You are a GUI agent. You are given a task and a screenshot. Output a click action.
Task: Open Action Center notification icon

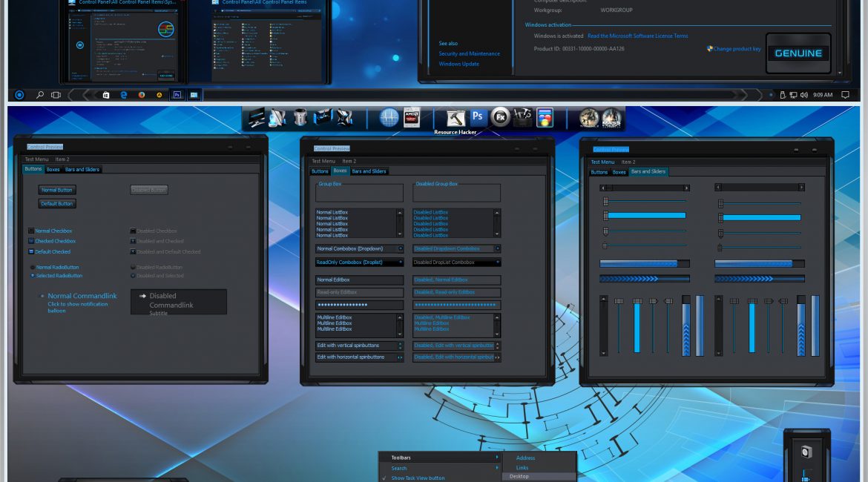pyautogui.click(x=845, y=95)
